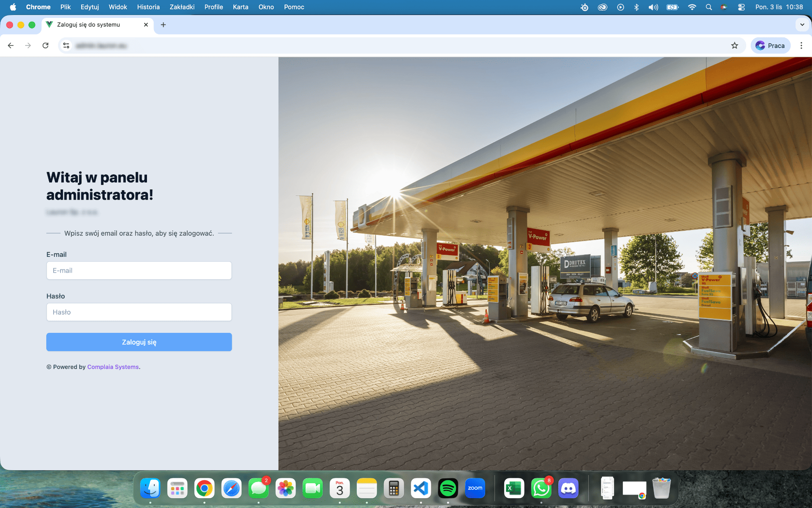Open Chrome three-dot menu
812x508 pixels.
click(801, 46)
